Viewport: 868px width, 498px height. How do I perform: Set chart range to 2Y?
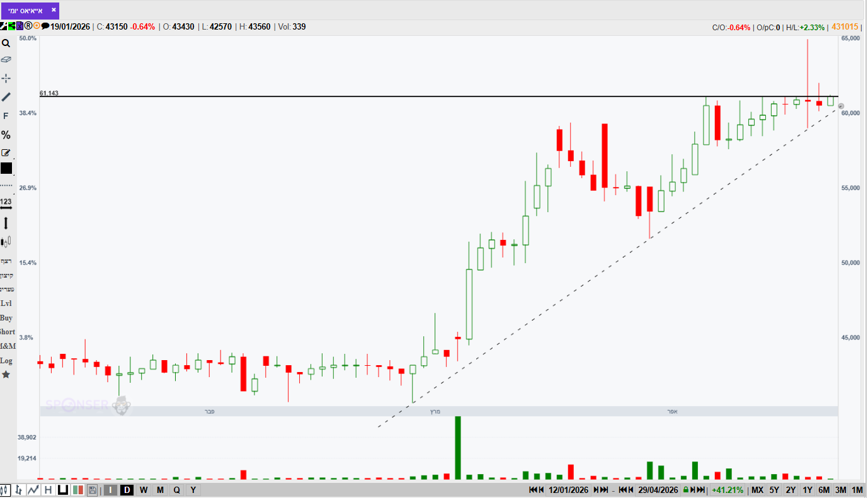[791, 490]
